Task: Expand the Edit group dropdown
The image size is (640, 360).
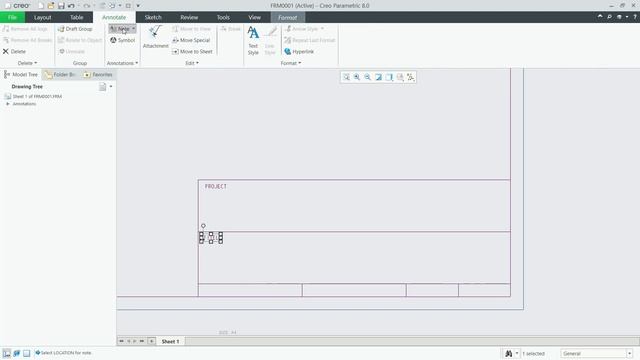Action: [x=192, y=63]
